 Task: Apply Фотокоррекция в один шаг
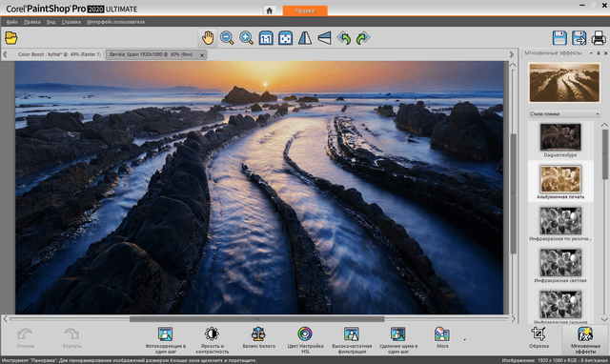point(165,339)
